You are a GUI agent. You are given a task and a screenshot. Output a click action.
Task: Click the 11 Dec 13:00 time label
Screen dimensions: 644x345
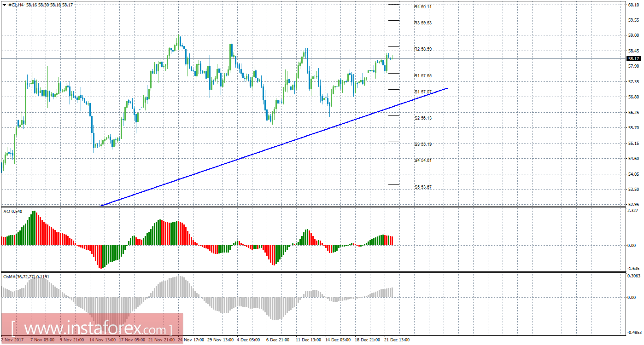(x=308, y=340)
